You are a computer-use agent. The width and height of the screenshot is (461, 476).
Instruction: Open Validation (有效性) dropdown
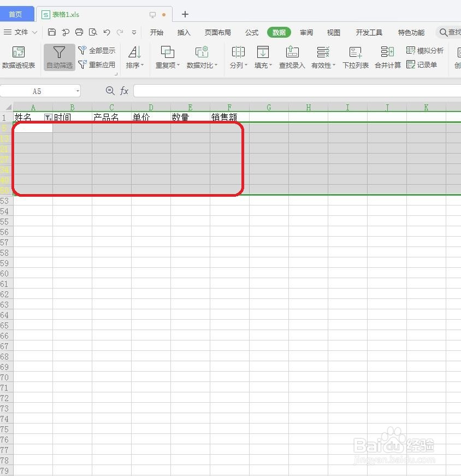tap(323, 57)
